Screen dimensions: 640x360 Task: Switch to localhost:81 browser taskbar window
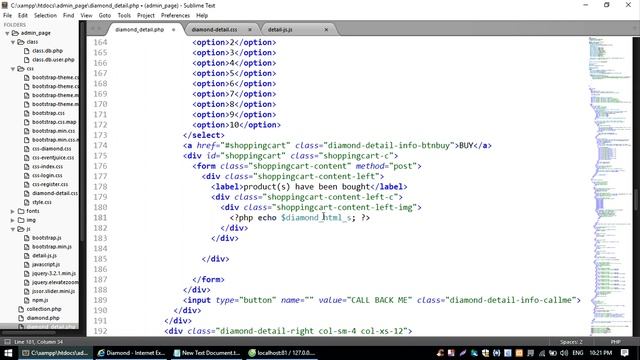tap(282, 353)
